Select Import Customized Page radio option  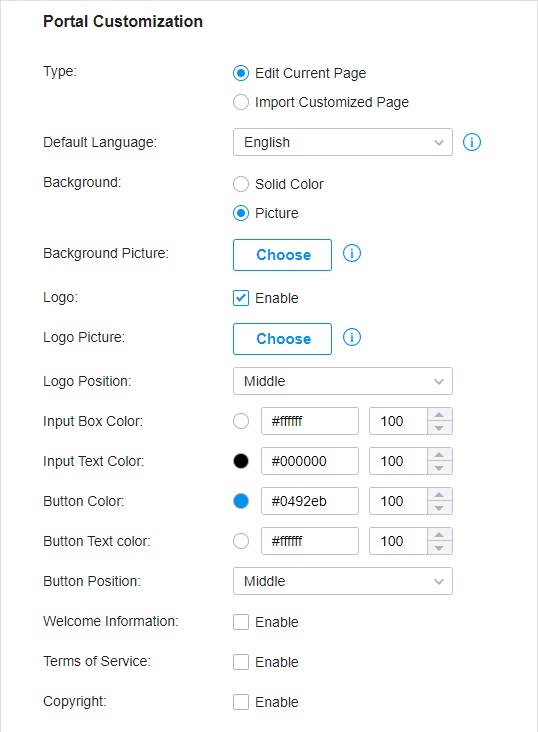point(241,102)
